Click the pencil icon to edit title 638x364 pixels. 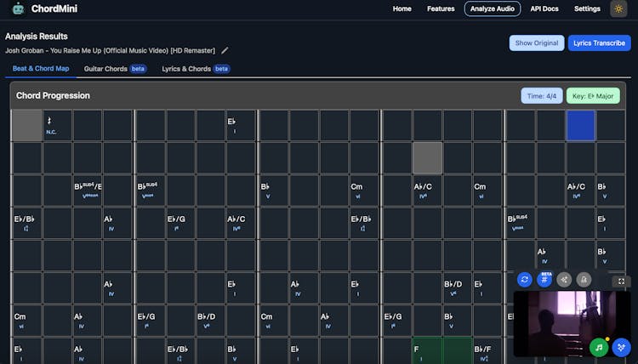pos(225,50)
